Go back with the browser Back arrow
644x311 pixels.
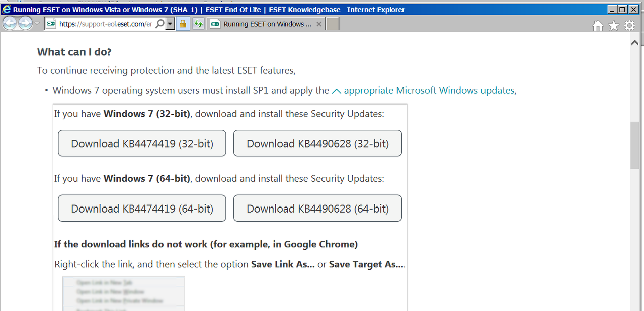[x=10, y=23]
